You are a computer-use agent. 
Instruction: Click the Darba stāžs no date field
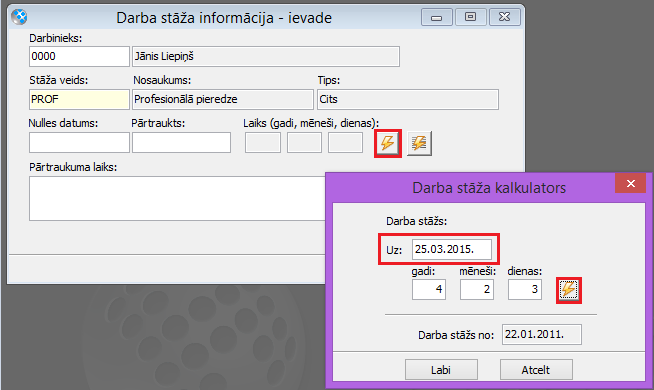542,335
